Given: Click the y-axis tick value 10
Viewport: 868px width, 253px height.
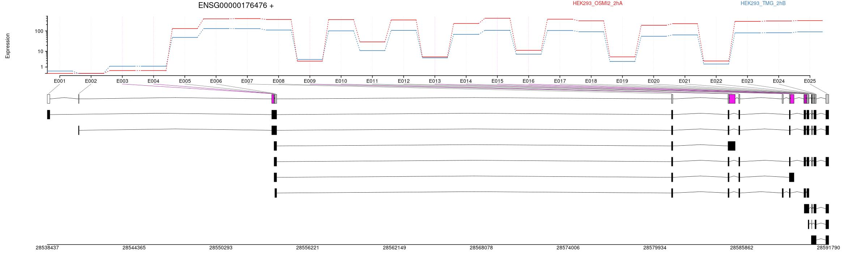Looking at the screenshot, I should click(x=41, y=52).
